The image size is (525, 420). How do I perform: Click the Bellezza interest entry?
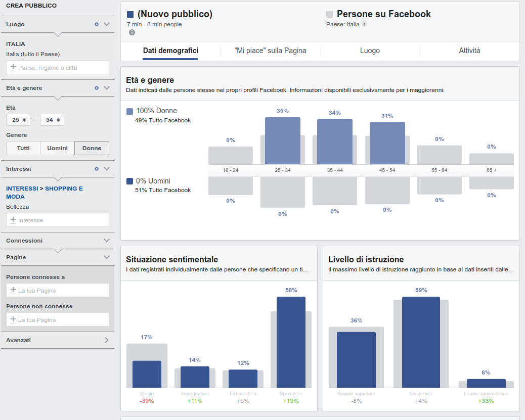[17, 207]
